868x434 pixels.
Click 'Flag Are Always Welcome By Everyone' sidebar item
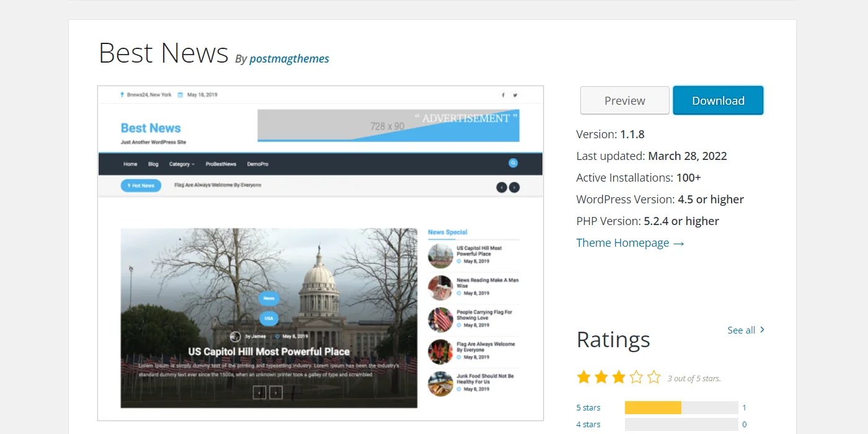point(485,347)
